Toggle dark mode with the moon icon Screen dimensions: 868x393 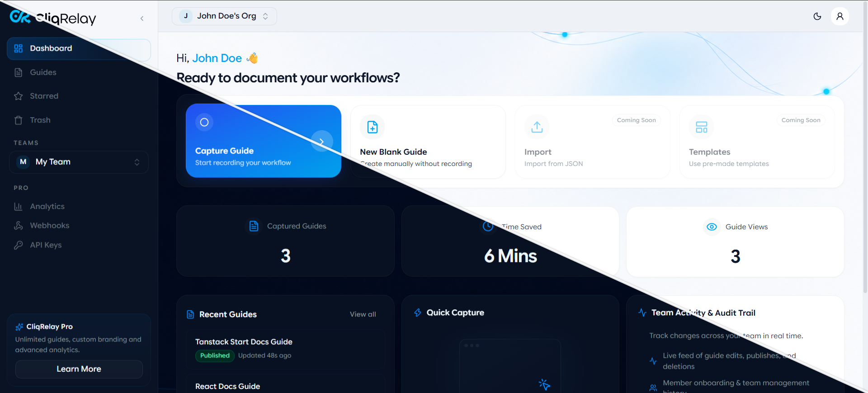click(817, 16)
